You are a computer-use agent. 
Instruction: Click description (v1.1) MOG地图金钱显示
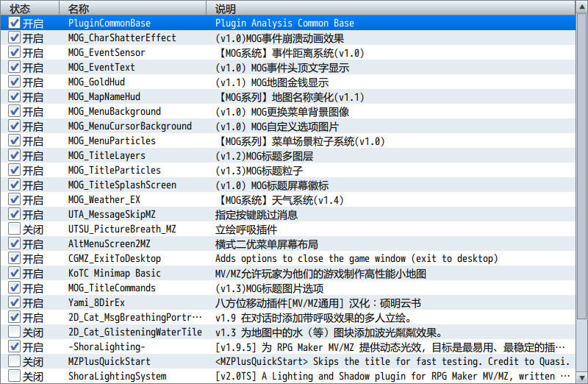(272, 82)
